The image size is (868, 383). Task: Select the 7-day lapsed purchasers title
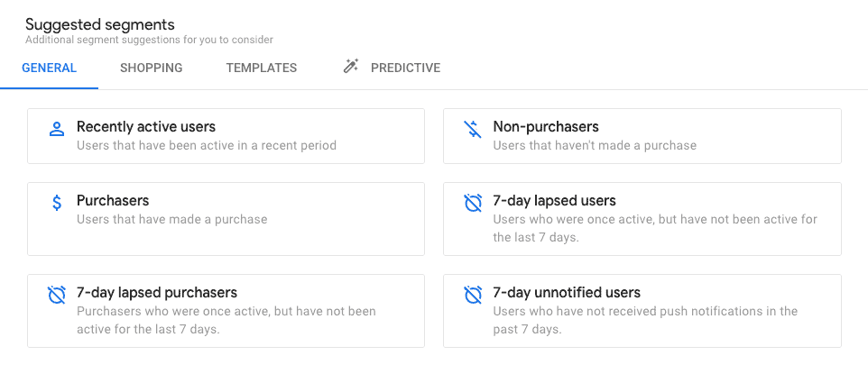[x=157, y=292]
